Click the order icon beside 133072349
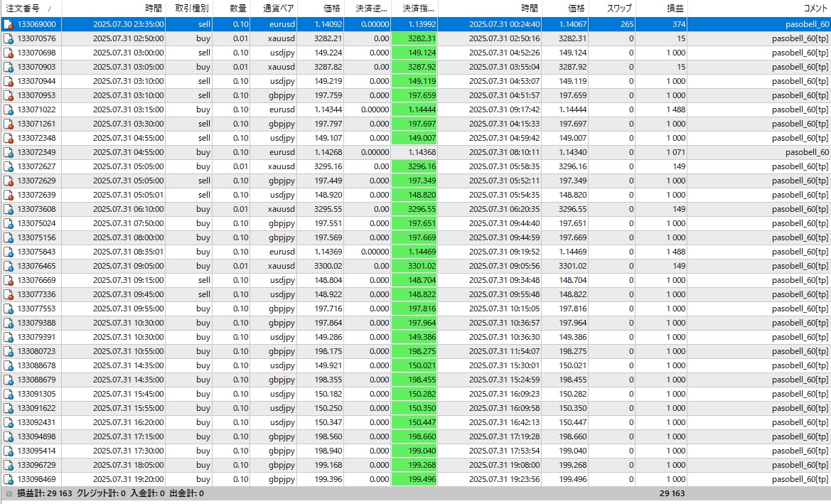This screenshot has height=504, width=831. tap(8, 153)
